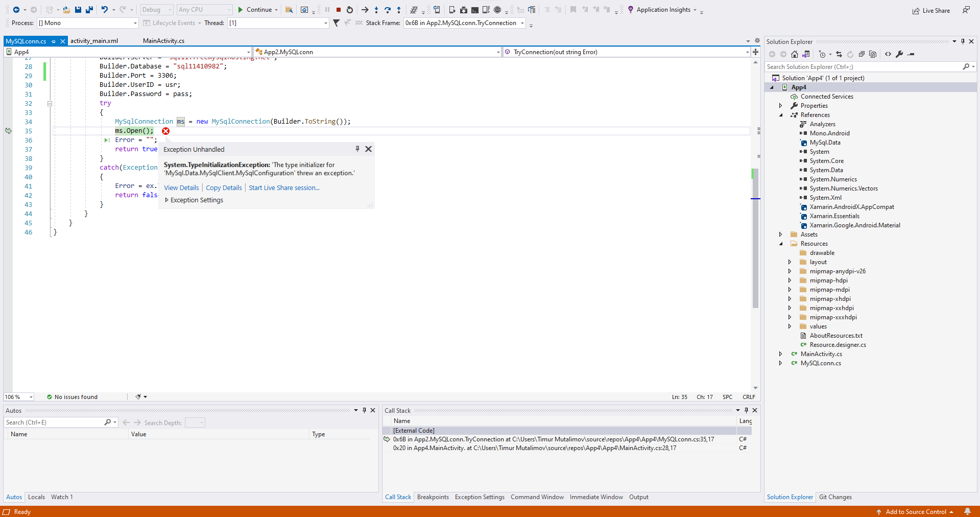Screen dimensions: 980x517
Task: Select MySql.Data under References
Action: (825, 143)
